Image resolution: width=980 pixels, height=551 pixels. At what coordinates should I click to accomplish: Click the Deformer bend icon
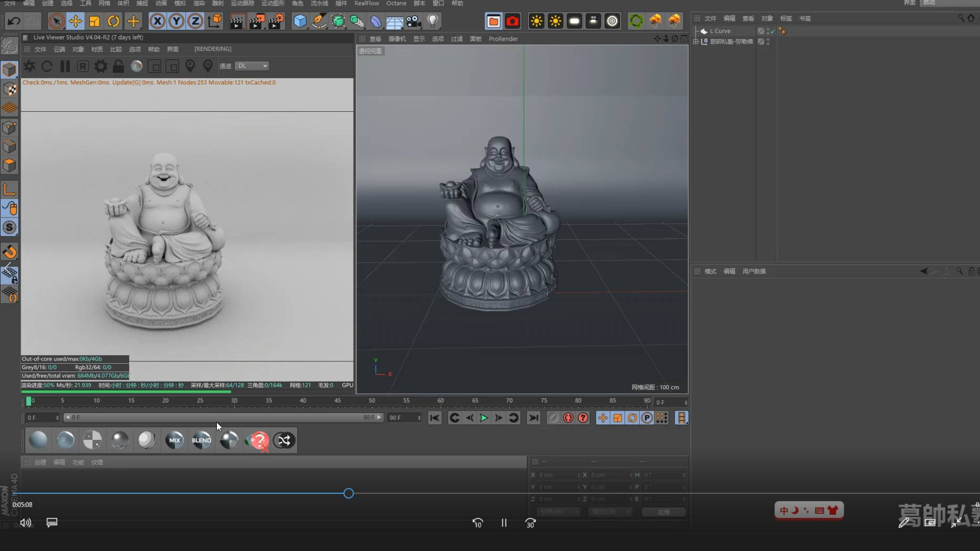[x=376, y=21]
